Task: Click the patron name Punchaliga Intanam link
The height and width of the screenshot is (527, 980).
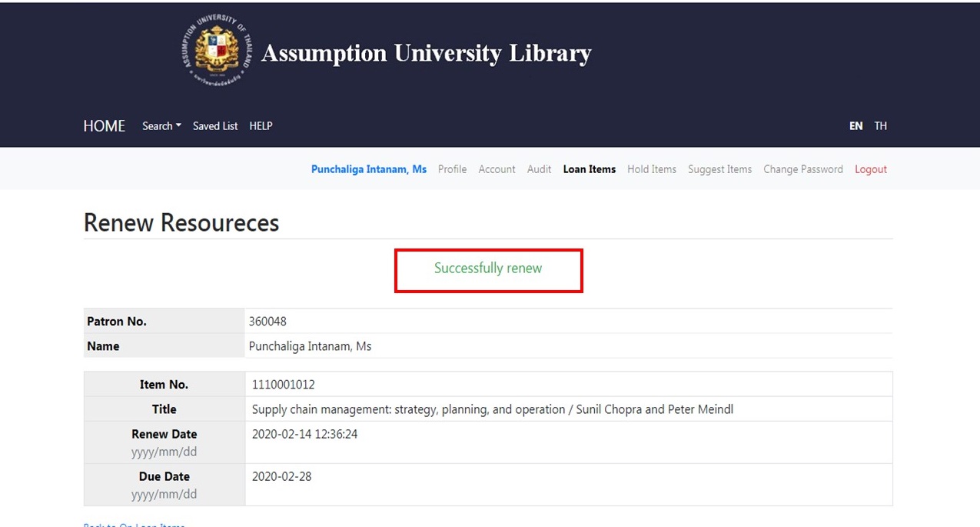Action: coord(369,169)
